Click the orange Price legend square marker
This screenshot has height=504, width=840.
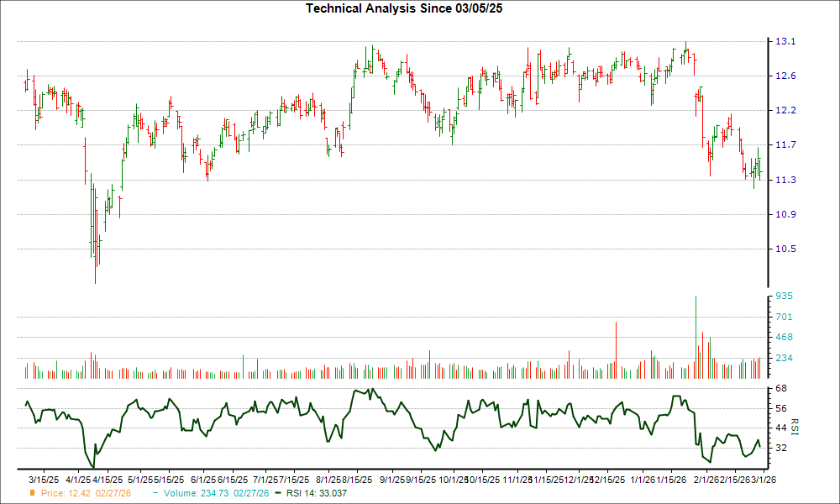click(32, 495)
